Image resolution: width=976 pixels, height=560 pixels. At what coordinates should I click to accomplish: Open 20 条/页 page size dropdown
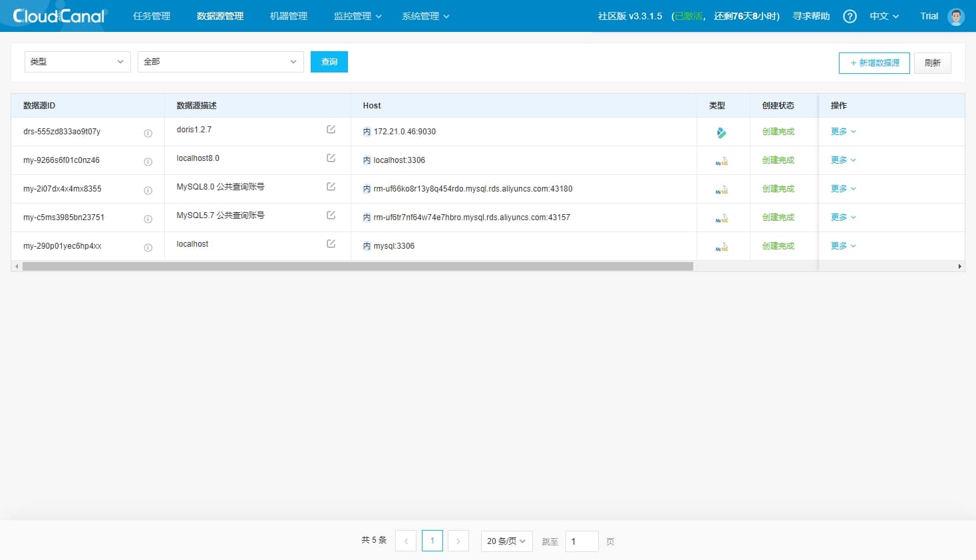(x=507, y=541)
